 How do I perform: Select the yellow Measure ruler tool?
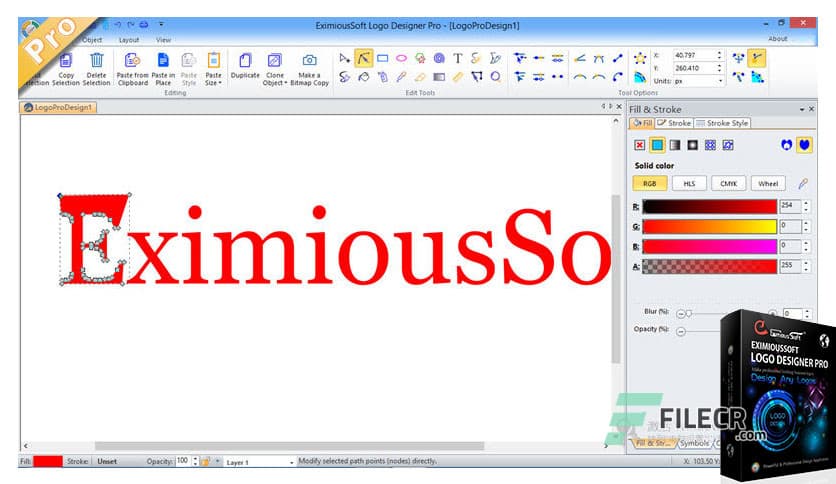[457, 77]
